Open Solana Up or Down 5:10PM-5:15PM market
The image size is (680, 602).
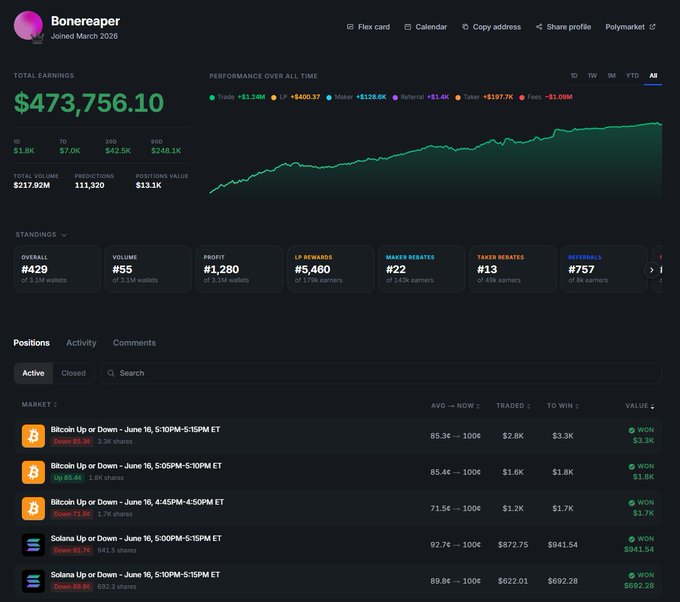tap(135, 575)
